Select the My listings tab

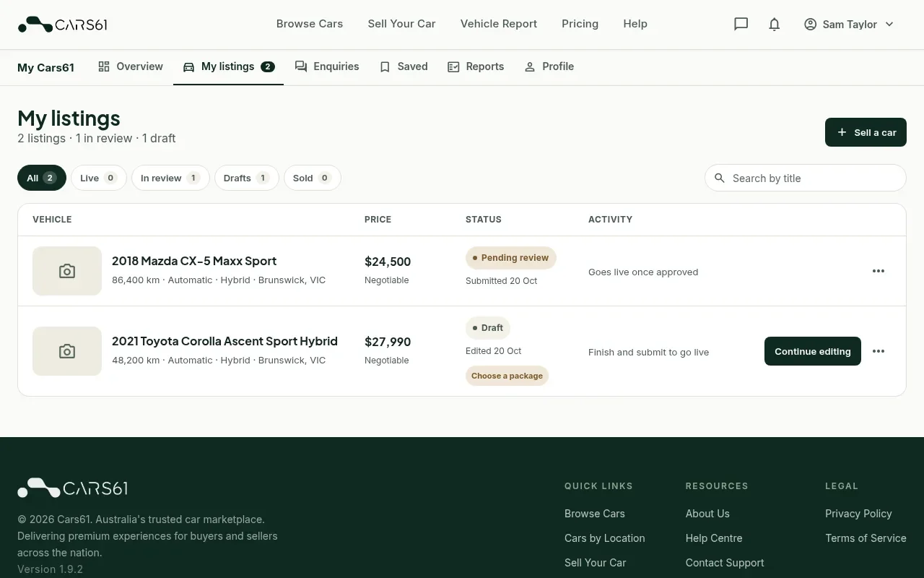(228, 66)
